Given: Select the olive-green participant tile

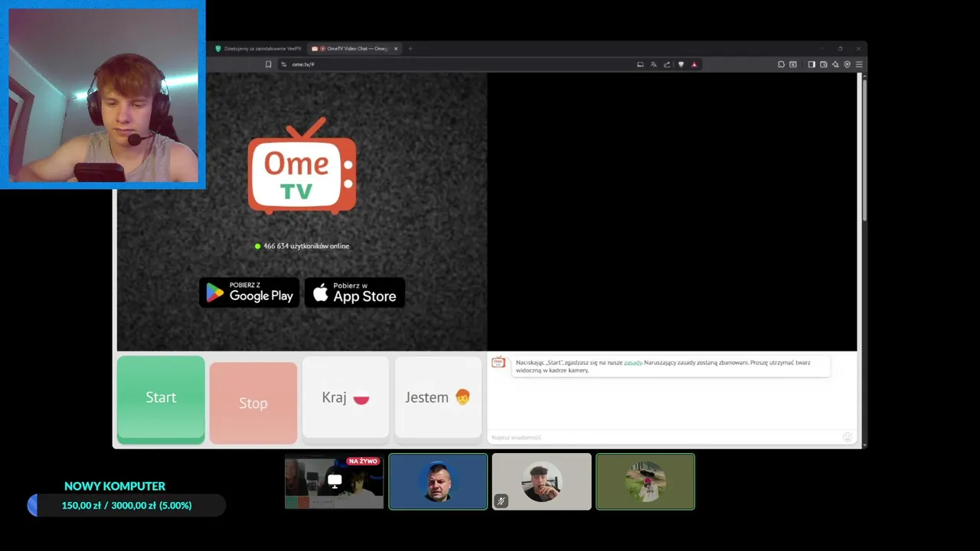Looking at the screenshot, I should pos(645,481).
